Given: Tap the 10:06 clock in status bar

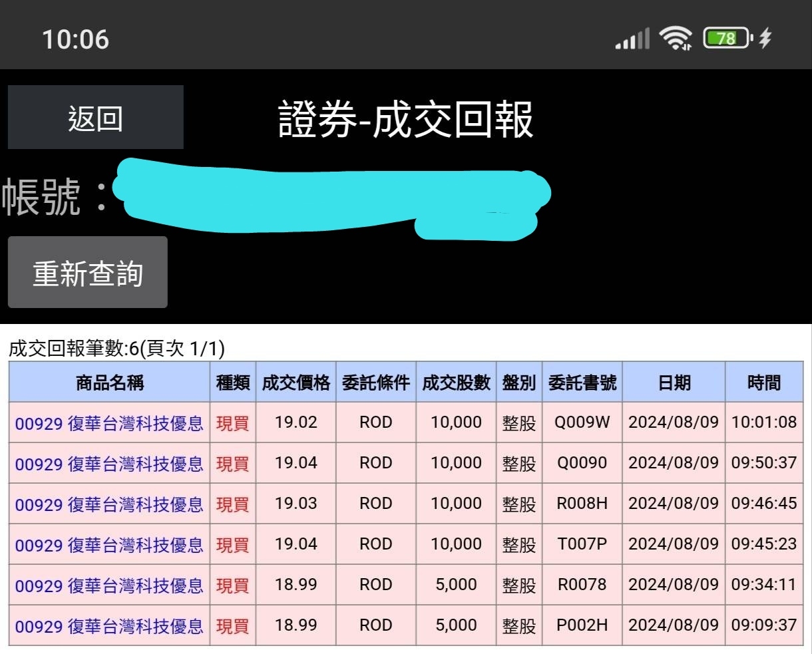Looking at the screenshot, I should point(75,39).
